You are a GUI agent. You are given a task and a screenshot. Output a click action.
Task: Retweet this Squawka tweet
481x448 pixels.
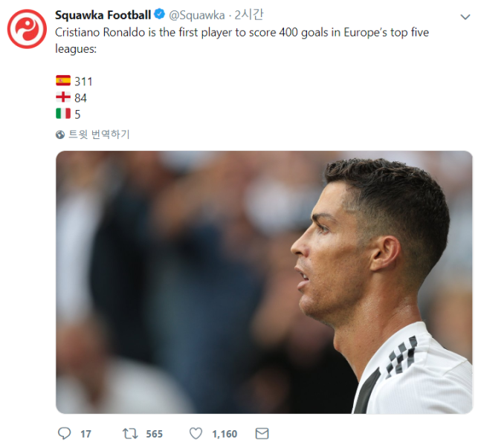click(x=130, y=434)
